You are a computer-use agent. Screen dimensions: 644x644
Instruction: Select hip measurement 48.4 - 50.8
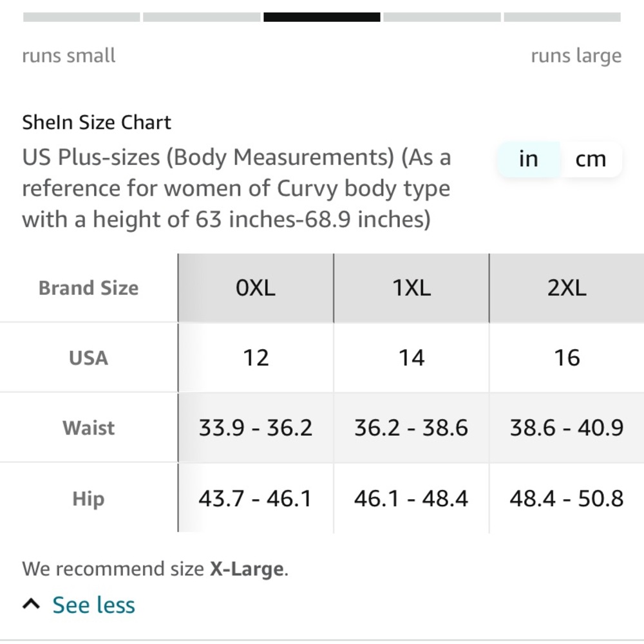pyautogui.click(x=567, y=498)
